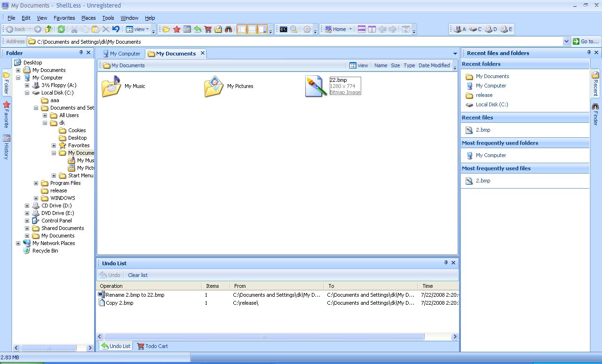The image size is (602, 364).
Task: Click the binoculars Finder icon in toolbar
Action: click(229, 29)
